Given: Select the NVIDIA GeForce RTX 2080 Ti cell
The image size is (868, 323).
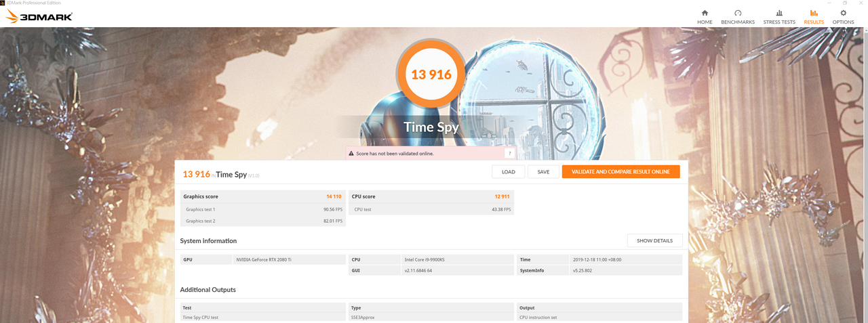Looking at the screenshot, I should [x=290, y=259].
